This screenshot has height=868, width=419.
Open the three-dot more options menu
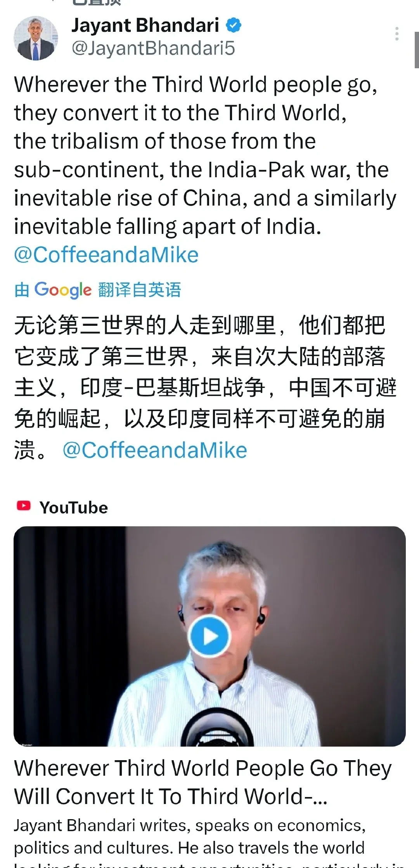coord(396,34)
